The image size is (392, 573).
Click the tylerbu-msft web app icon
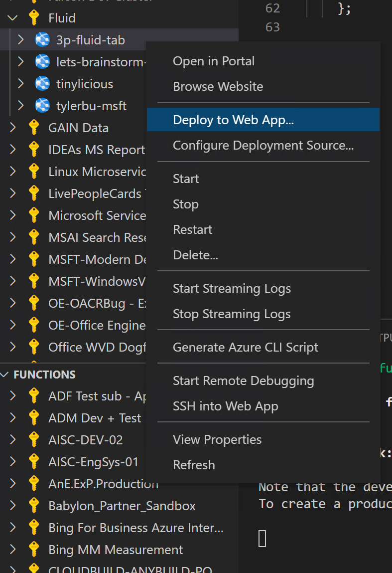(42, 106)
